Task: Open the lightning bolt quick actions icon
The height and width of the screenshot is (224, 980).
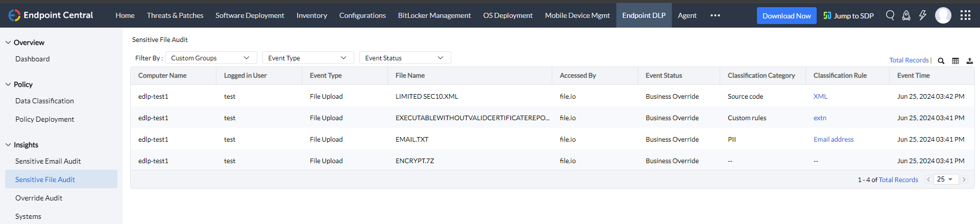Action: point(922,15)
